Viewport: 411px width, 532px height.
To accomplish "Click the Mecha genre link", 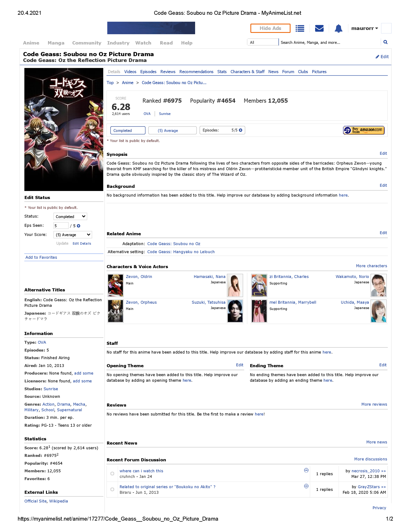I will (x=79, y=404).
